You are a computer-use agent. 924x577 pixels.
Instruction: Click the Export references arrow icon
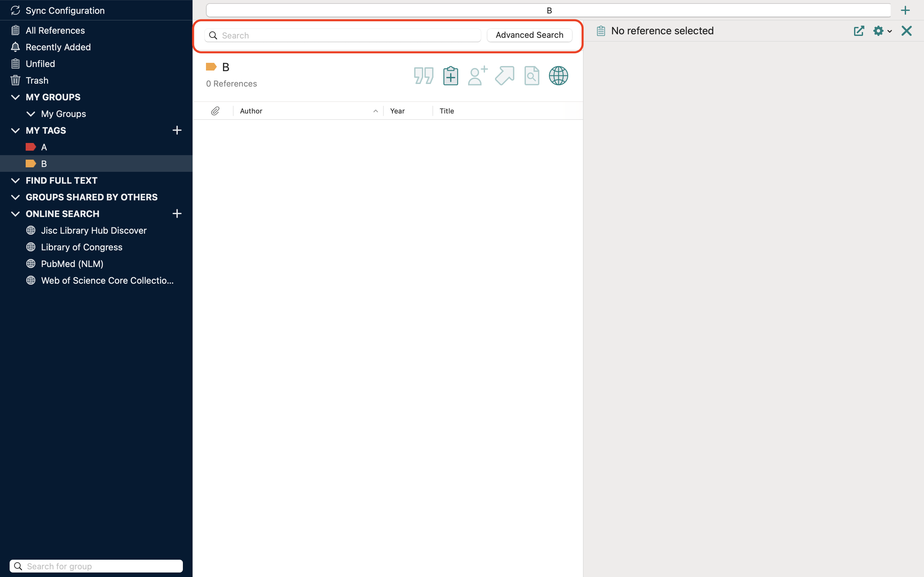tap(504, 76)
